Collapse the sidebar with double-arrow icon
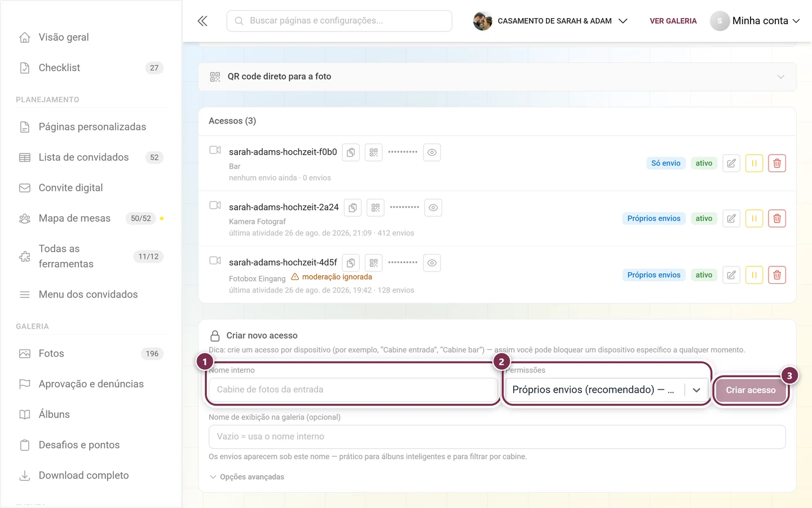This screenshot has height=508, width=812. [202, 21]
